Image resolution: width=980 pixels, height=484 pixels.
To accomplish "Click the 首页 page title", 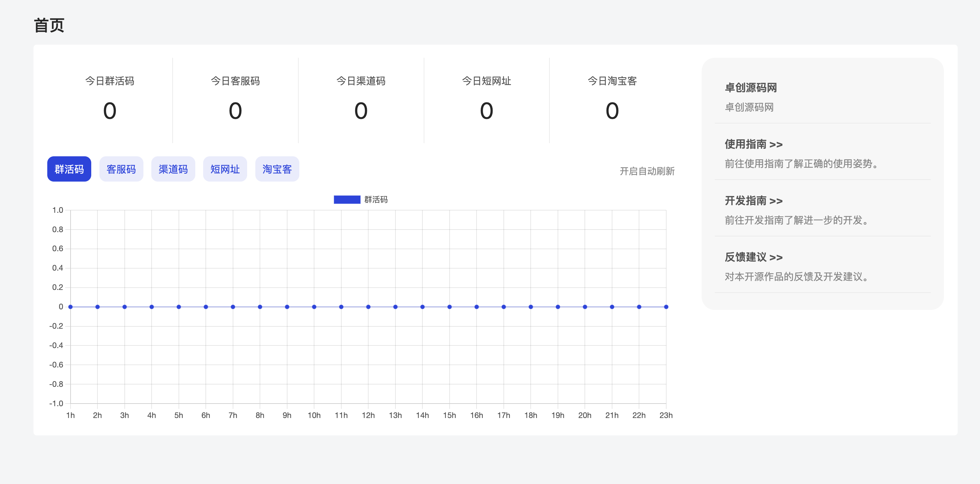I will point(49,26).
